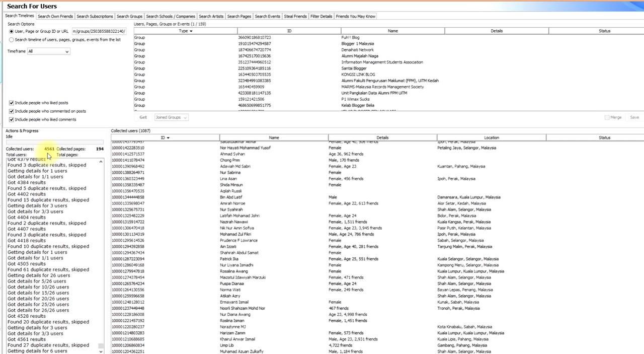Open the Search Subscriptions tab
The width and height of the screenshot is (644, 354).
[x=95, y=16]
